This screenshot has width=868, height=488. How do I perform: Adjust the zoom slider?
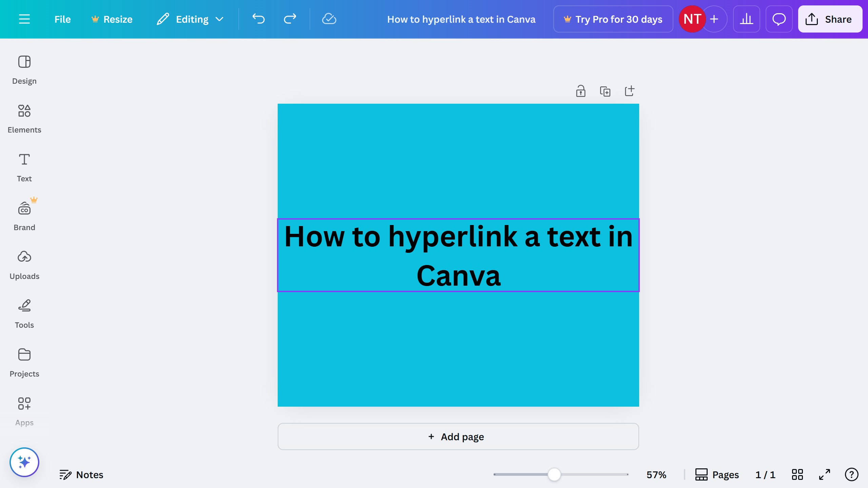click(554, 474)
